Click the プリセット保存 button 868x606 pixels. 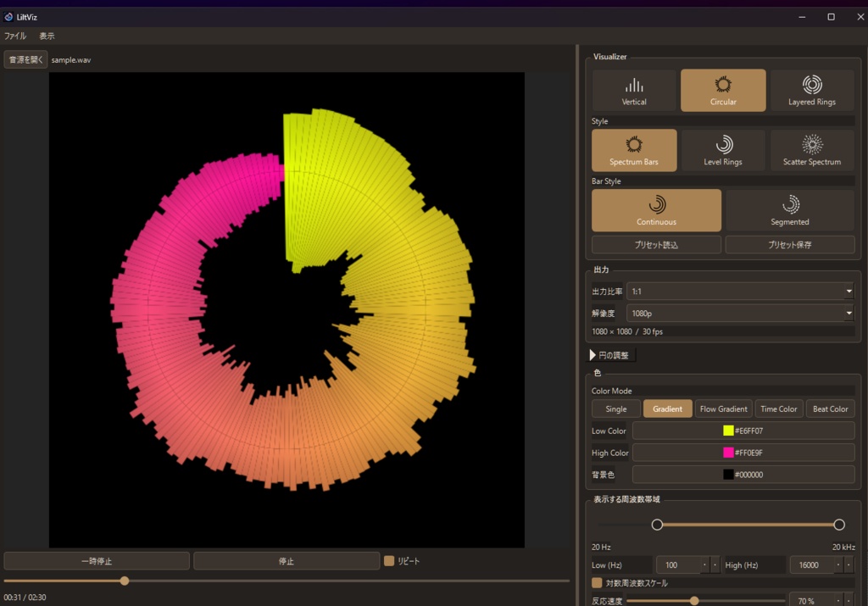tap(790, 245)
